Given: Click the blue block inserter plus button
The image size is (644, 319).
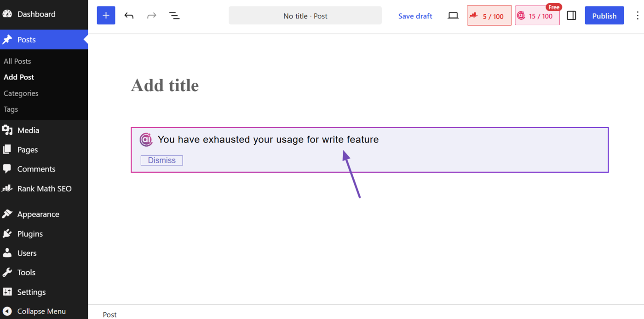Looking at the screenshot, I should point(106,16).
